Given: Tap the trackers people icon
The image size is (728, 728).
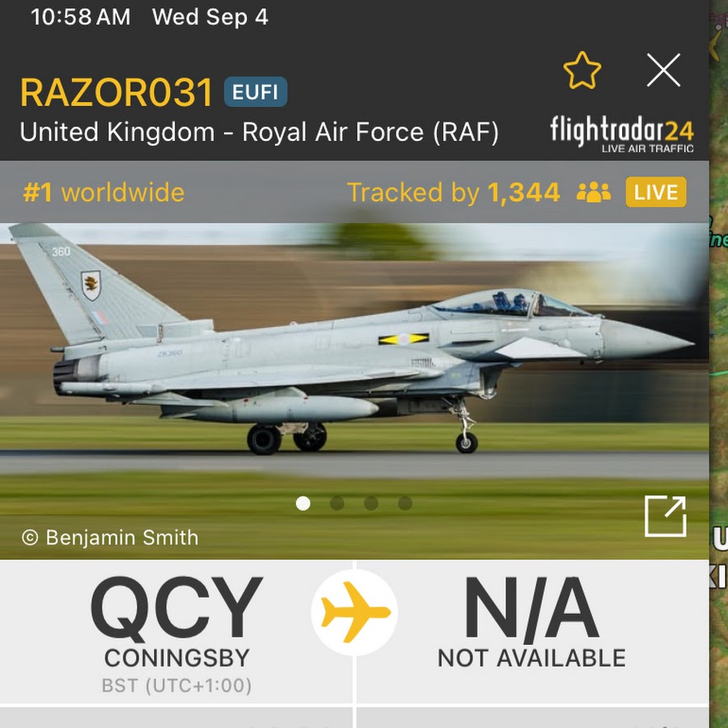Looking at the screenshot, I should (594, 193).
